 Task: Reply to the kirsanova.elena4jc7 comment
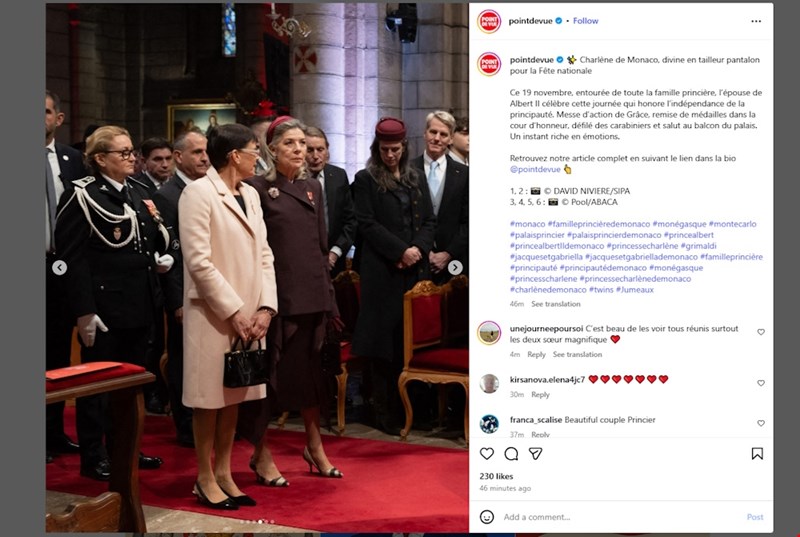tap(540, 395)
